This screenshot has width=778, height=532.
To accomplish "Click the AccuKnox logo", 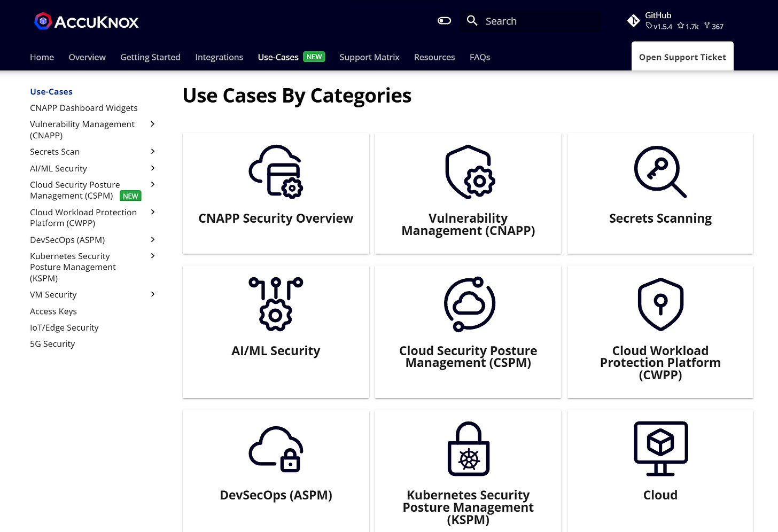I will point(87,21).
